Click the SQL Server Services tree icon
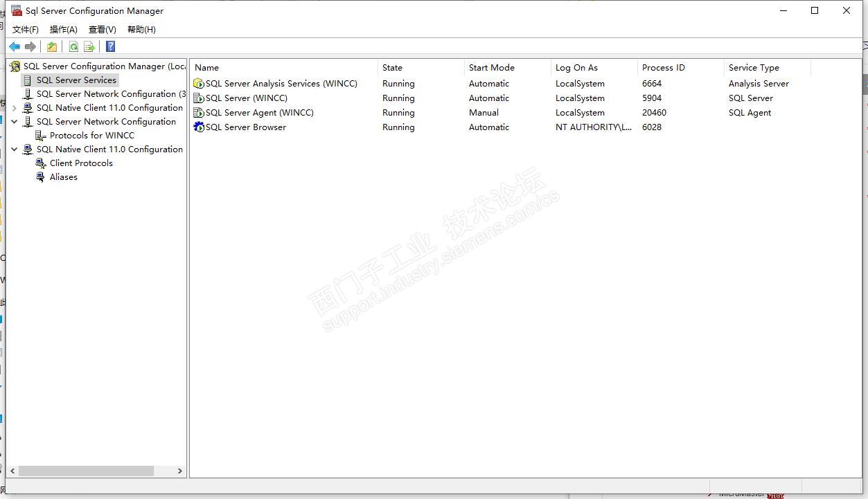Viewport: 868px width, 499px height. click(28, 80)
